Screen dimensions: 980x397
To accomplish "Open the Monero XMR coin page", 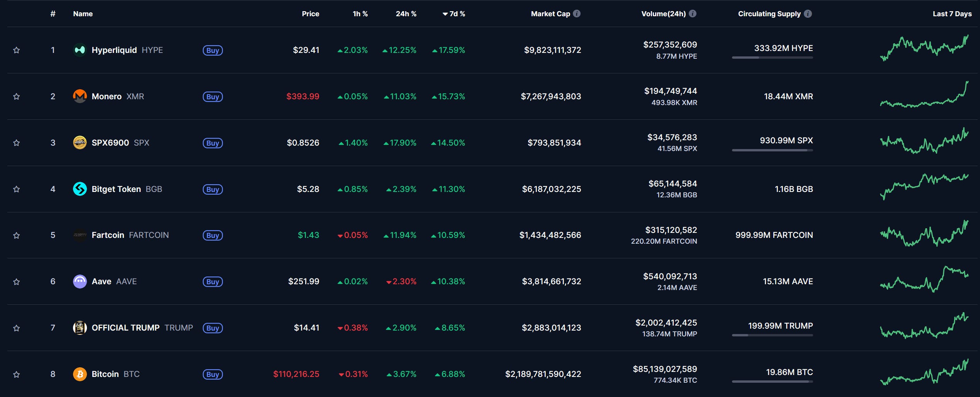I will coord(118,96).
